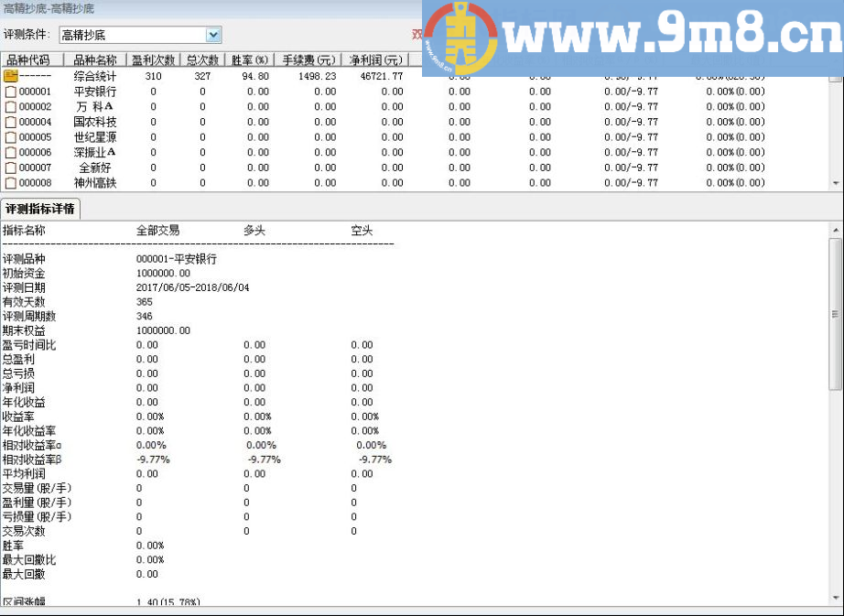
Task: Click document icon for 000008 神州高铁
Action: click(x=11, y=183)
